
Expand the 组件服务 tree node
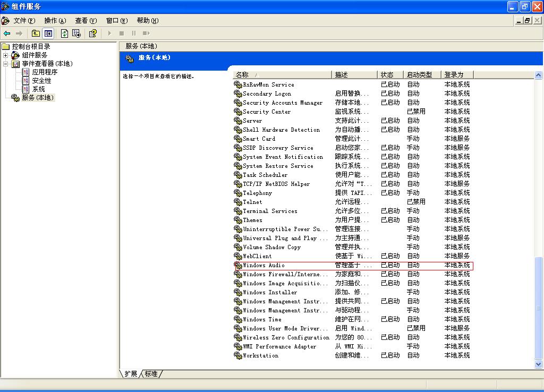pos(6,55)
